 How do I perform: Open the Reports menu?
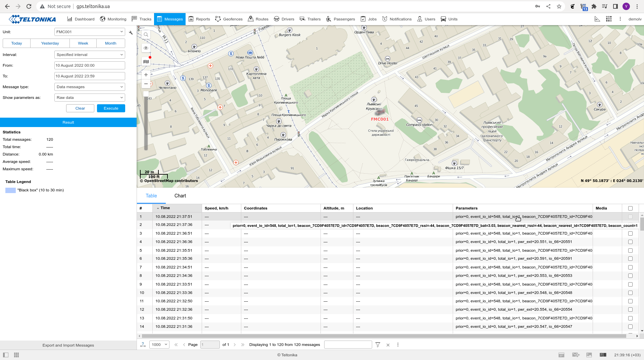tap(199, 19)
